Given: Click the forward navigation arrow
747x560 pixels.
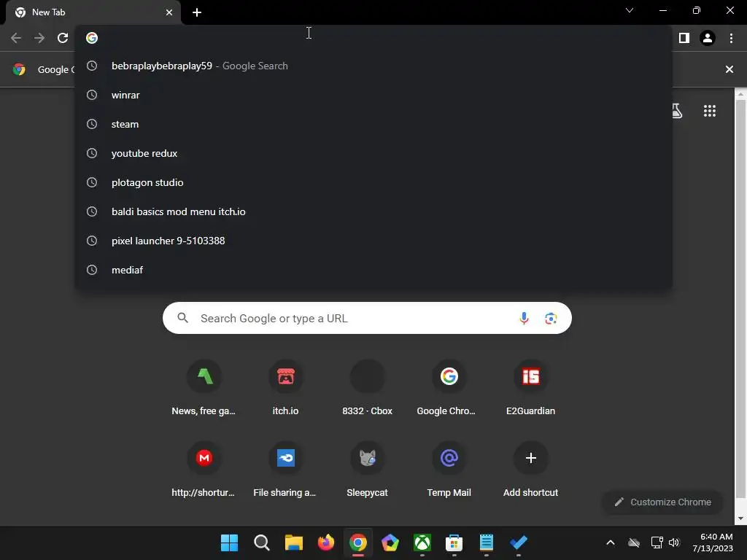Looking at the screenshot, I should click(39, 38).
